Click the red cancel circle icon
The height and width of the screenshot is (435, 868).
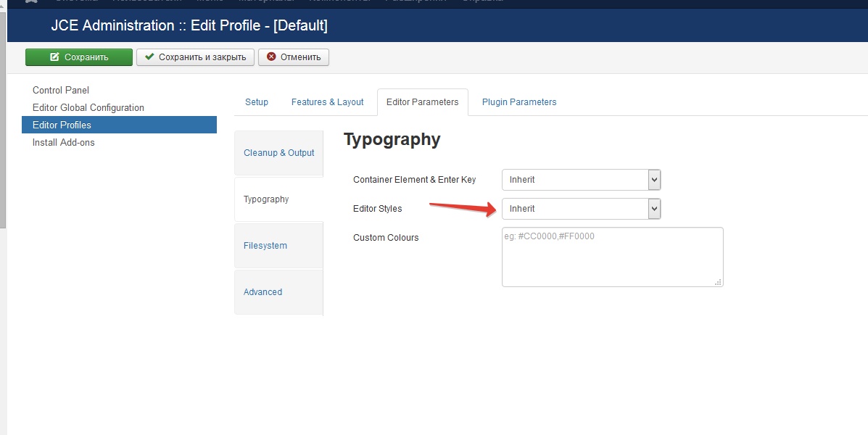[x=271, y=57]
